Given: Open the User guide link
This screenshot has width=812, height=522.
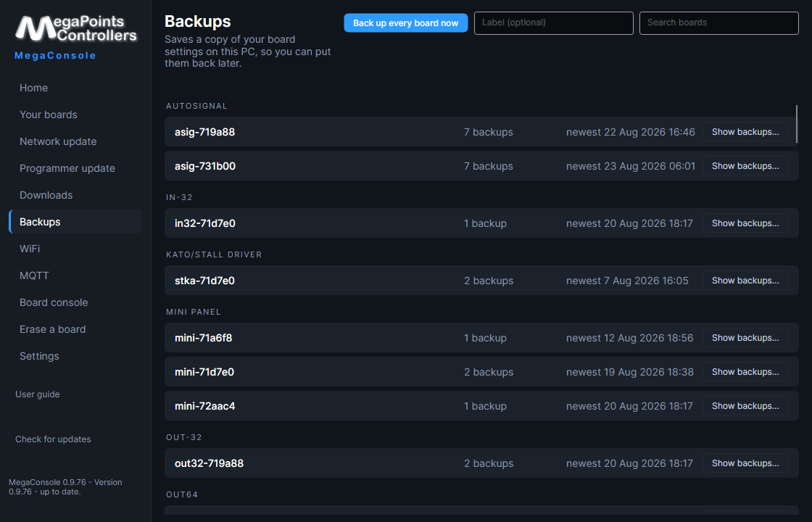Looking at the screenshot, I should [37, 394].
